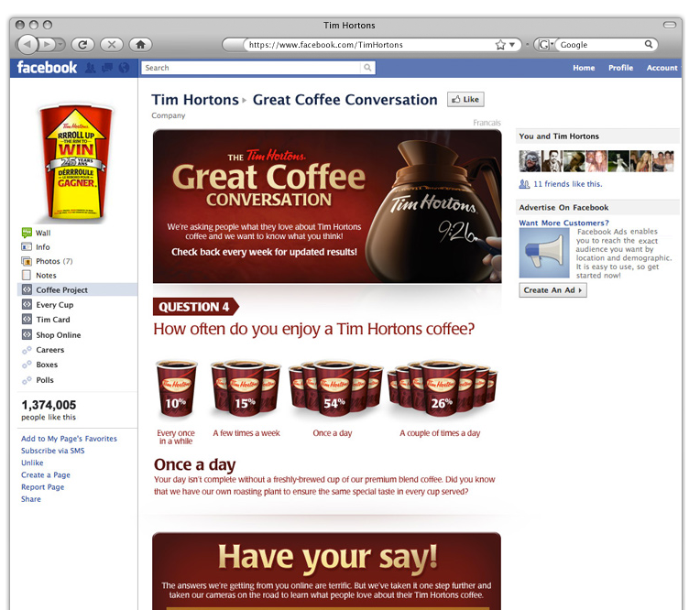Go back with browser back arrow
Viewport: 700px width, 610px height.
28,45
